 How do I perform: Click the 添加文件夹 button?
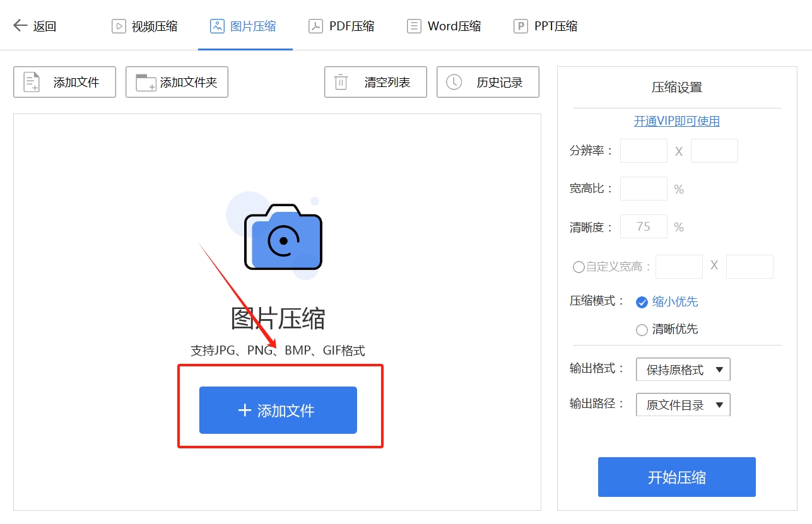177,82
